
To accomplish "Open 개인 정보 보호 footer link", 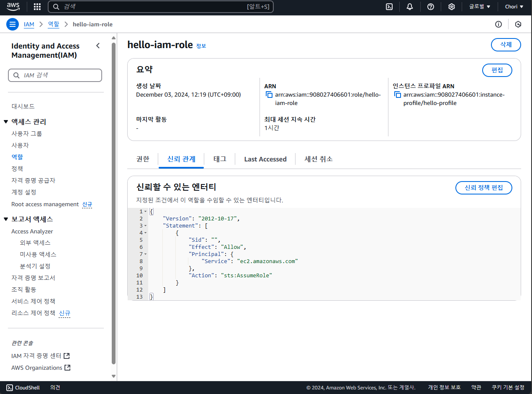I will coord(444,388).
